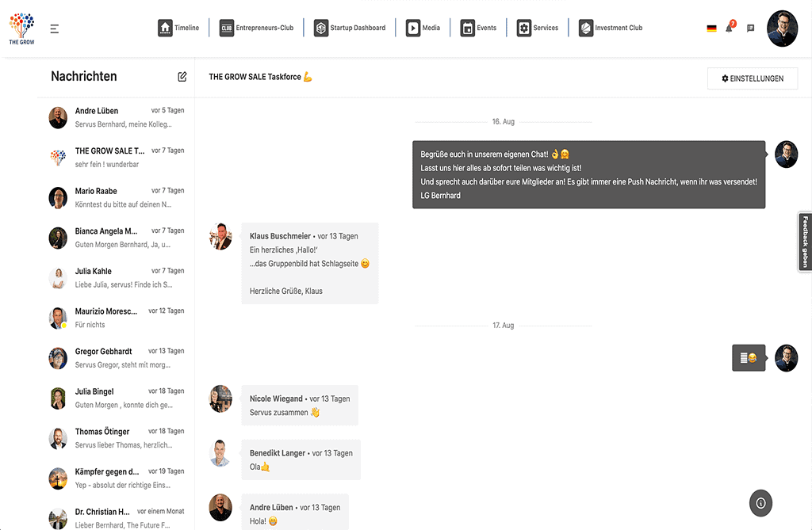The width and height of the screenshot is (812, 530).
Task: Toggle the hamburger sidebar menu
Action: tap(55, 29)
